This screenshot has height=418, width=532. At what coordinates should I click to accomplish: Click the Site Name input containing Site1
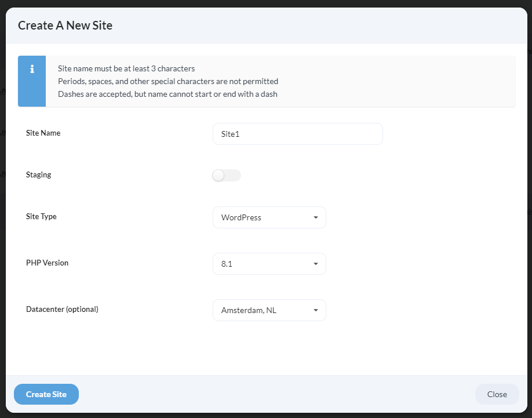[x=297, y=134]
